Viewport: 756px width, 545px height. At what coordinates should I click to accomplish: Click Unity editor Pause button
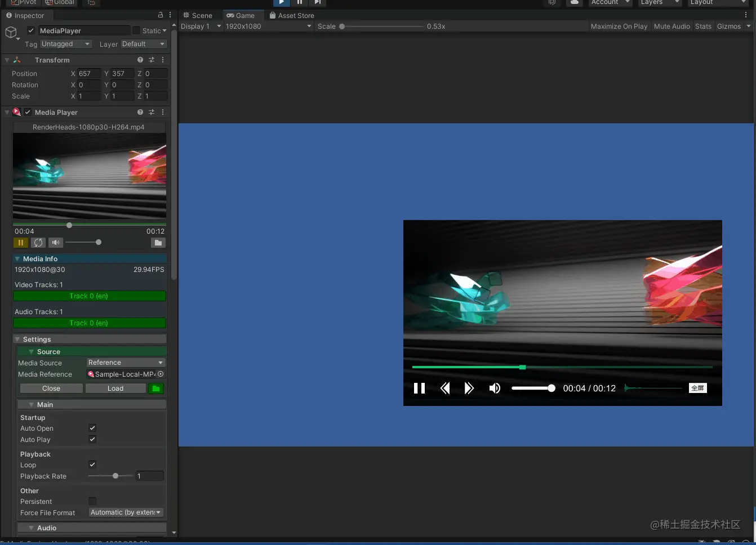[300, 2]
